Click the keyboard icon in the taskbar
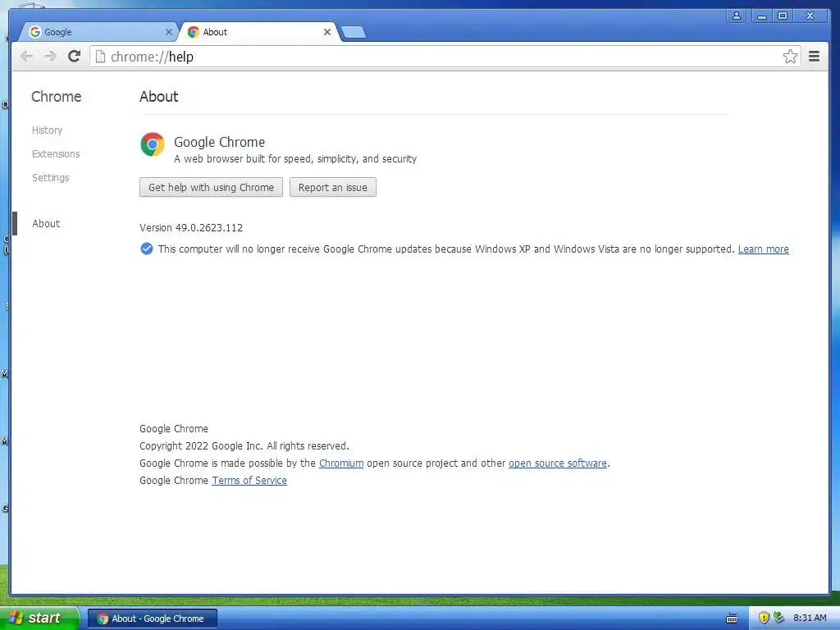Screen dimensions: 840x630 [x=732, y=619]
